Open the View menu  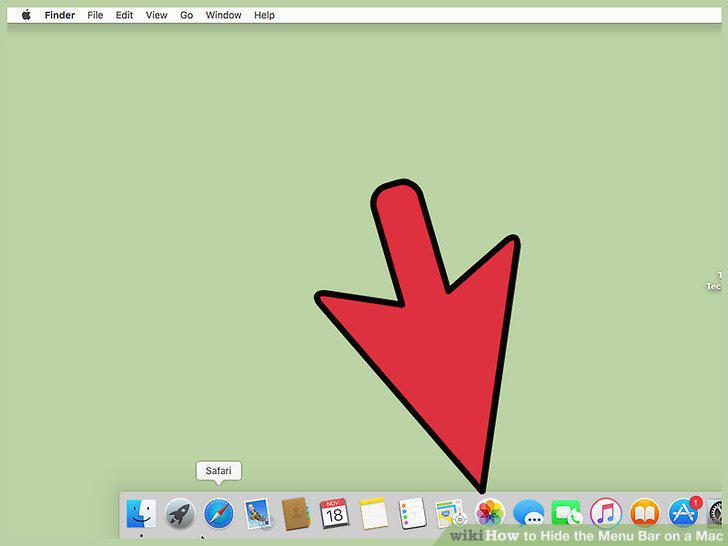[x=156, y=15]
